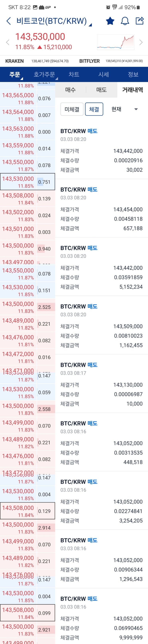Show 체결 filled orders
Screen dimensions: 148x644
pyautogui.click(x=94, y=109)
